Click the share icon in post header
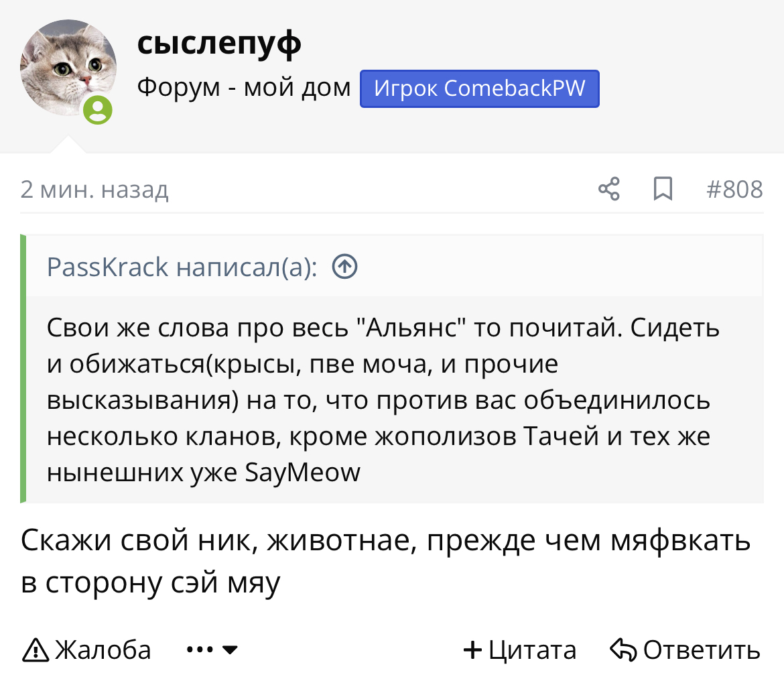 [x=608, y=190]
